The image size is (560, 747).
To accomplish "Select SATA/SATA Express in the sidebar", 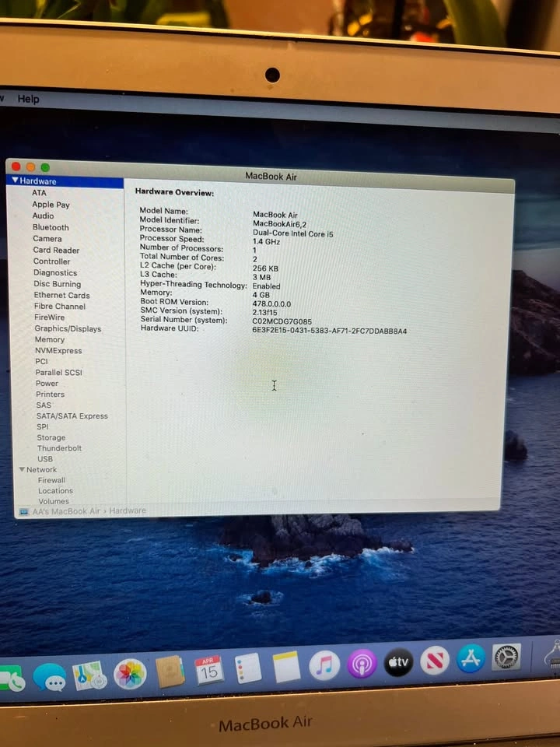I will pos(72,416).
